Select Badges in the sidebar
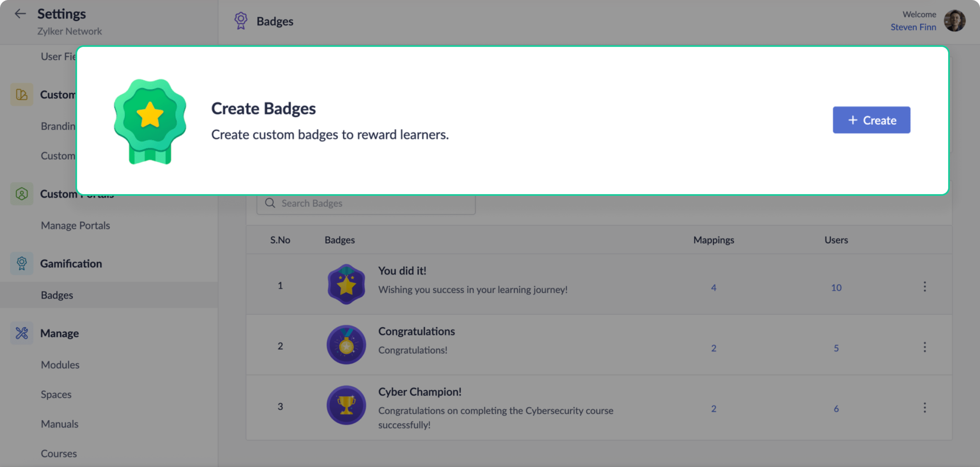Screen dimensions: 980x467 [x=57, y=295]
